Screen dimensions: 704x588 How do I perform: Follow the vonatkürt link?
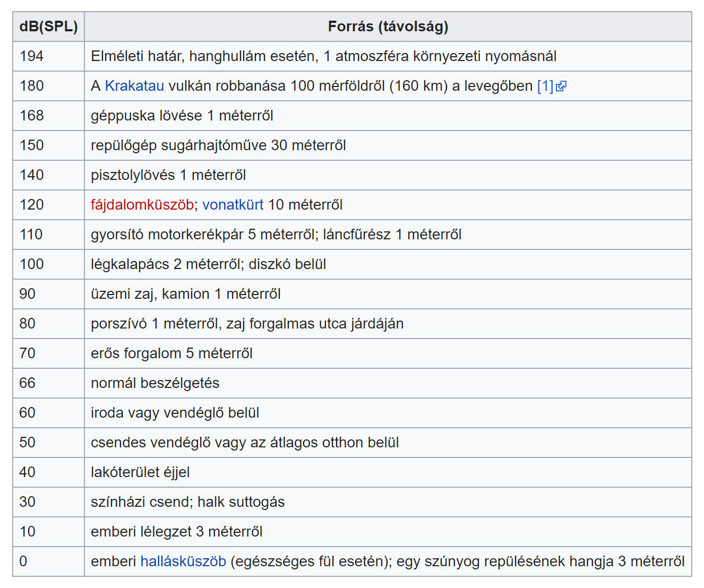click(x=233, y=205)
